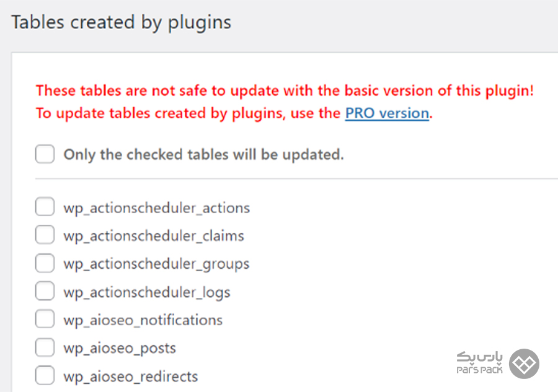This screenshot has height=392, width=558.
Task: Click the wp_aioseo_notifications label text
Action: (143, 321)
